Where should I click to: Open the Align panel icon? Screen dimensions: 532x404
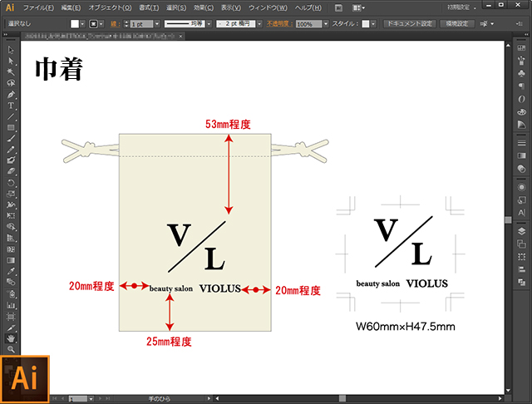pos(521,269)
